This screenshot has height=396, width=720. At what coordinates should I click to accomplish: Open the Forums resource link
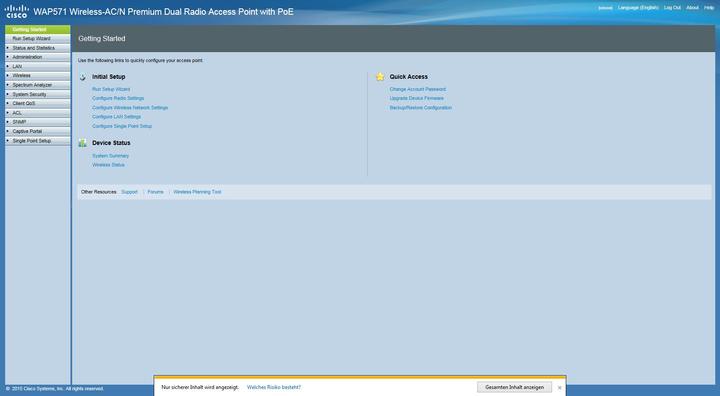[x=156, y=192]
